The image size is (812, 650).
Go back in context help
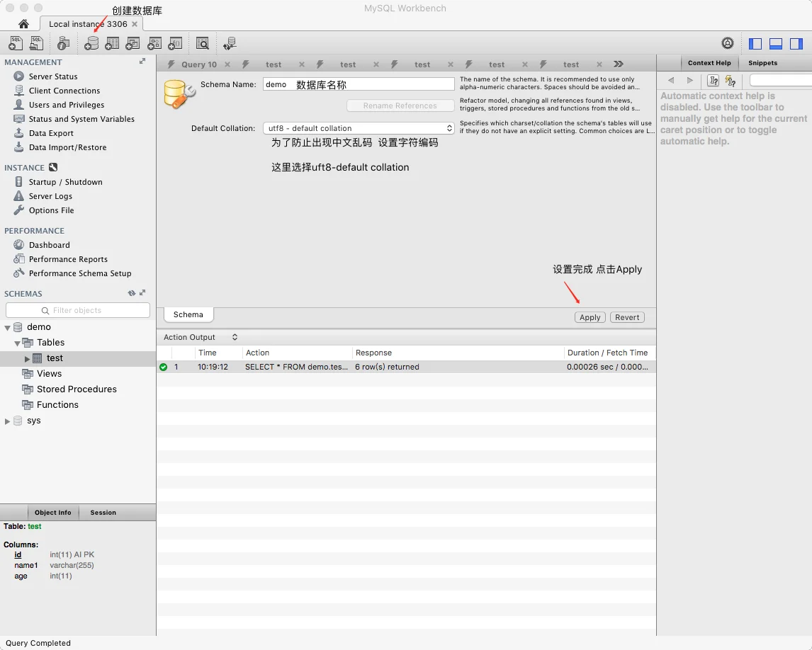(x=671, y=80)
